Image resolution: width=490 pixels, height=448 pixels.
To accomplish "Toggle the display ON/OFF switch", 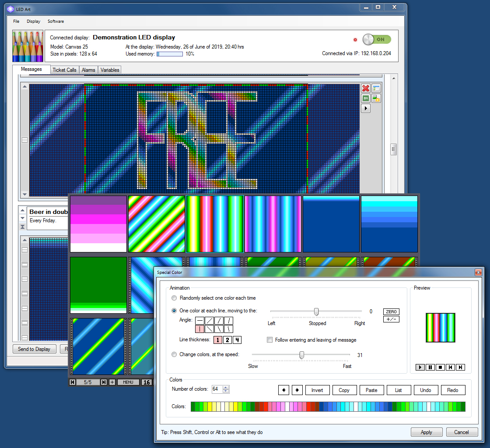I will tap(376, 39).
